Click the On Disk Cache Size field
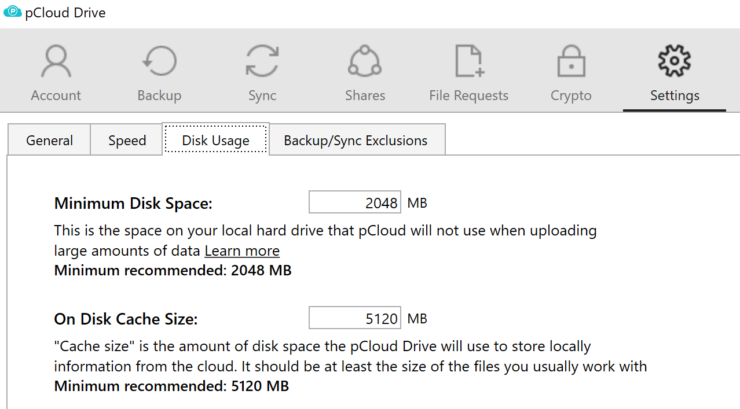740x409 pixels. click(x=355, y=318)
